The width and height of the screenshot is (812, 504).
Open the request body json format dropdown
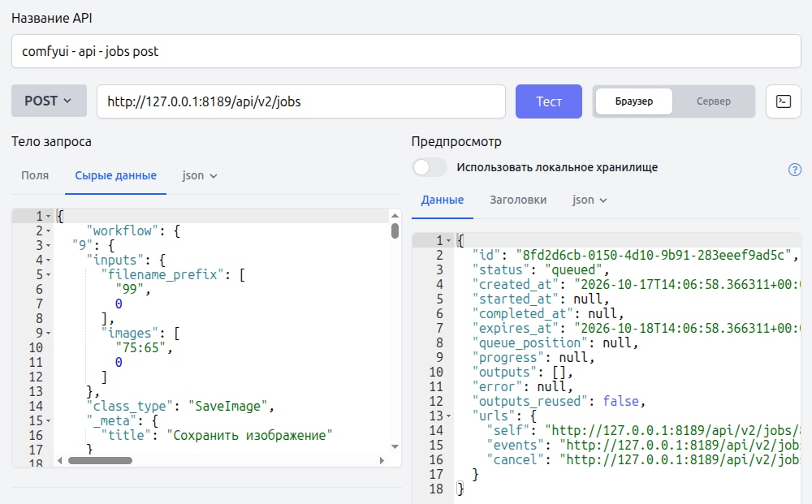(200, 176)
